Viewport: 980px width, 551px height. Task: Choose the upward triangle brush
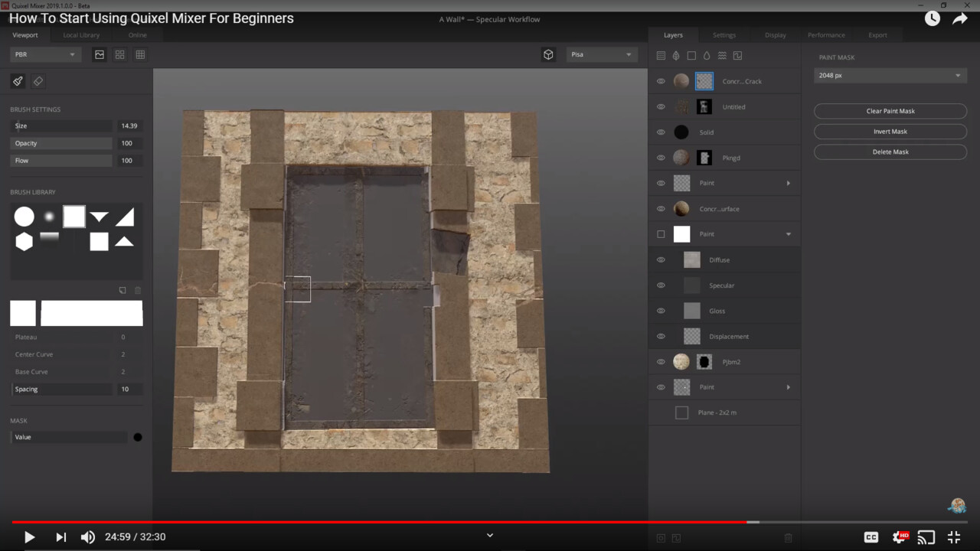[x=125, y=242]
